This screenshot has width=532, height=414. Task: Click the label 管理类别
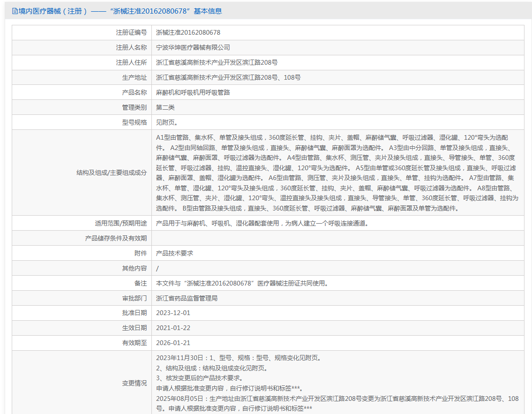pyautogui.click(x=135, y=107)
